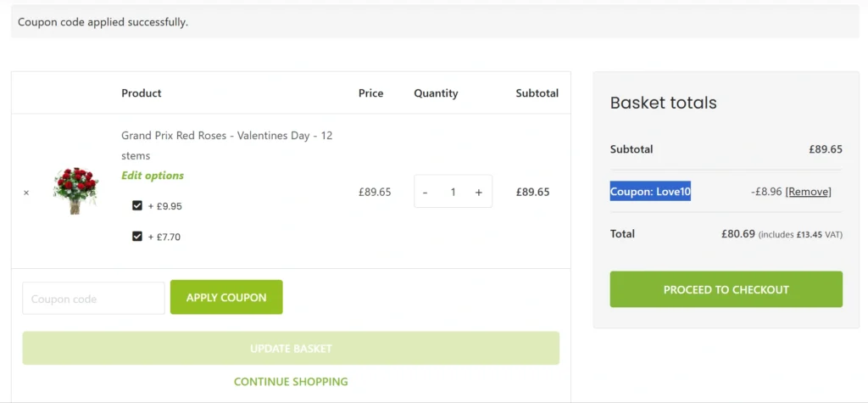This screenshot has height=403, width=868.
Task: Decrease quantity with the minus button
Action: (x=425, y=193)
